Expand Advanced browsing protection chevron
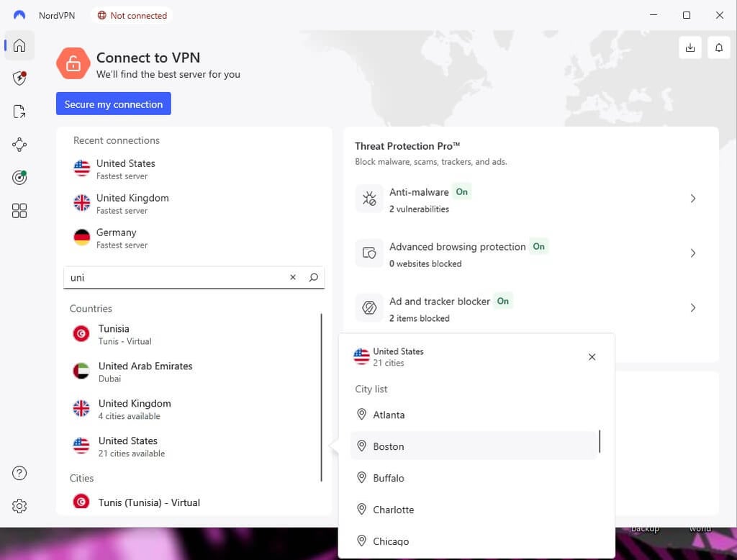The height and width of the screenshot is (560, 737). pos(693,253)
